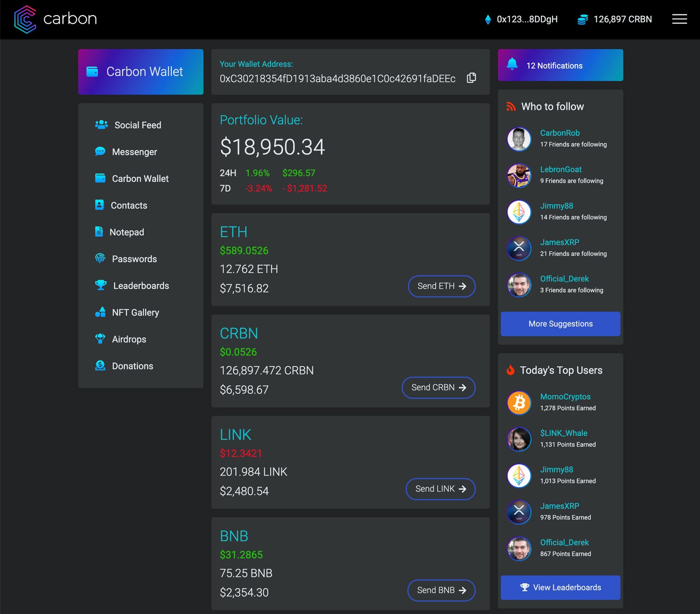
Task: Click the ETH token heading
Action: point(233,232)
